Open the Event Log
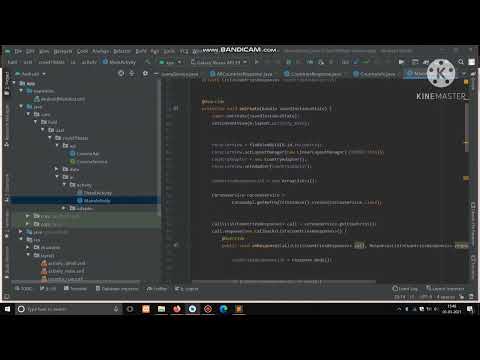This screenshot has height=360, width=480. pos(405,289)
